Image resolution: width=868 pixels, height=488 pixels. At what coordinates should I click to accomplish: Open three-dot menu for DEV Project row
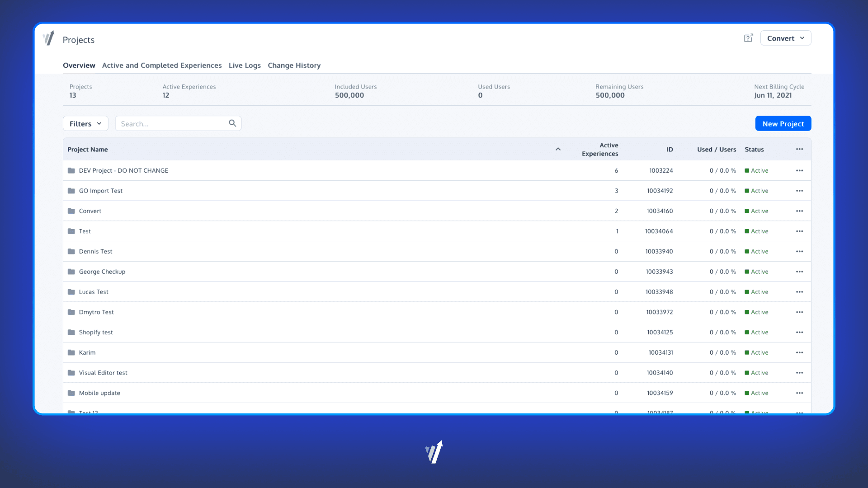click(799, 171)
